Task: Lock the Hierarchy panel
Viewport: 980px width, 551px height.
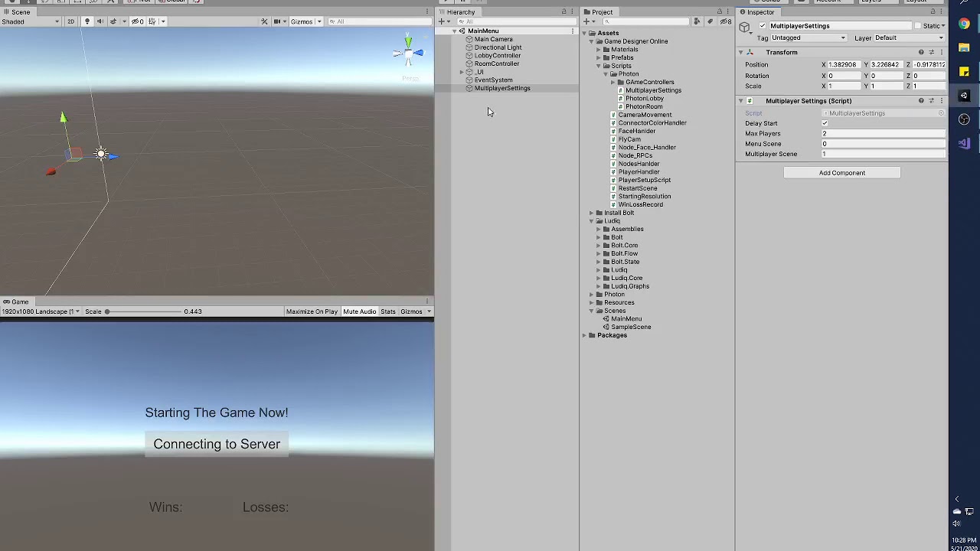Action: point(563,11)
